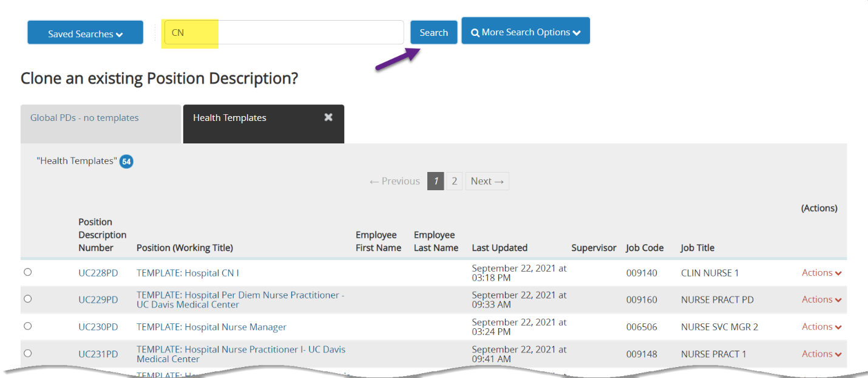Screen dimensions: 868x378
Task: Select radio button for UC230PD row
Action: tap(27, 326)
